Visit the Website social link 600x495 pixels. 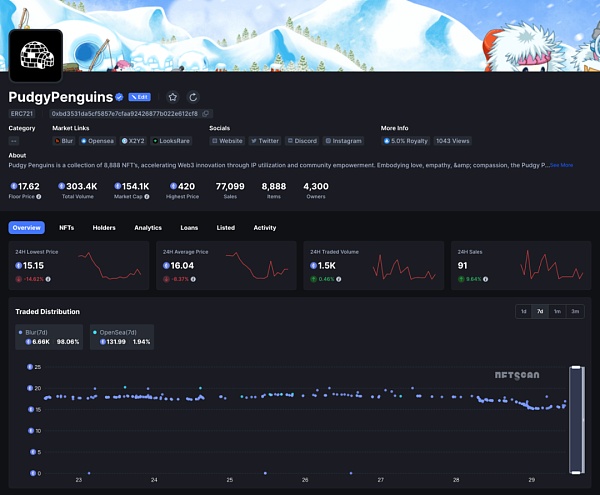pyautogui.click(x=227, y=141)
